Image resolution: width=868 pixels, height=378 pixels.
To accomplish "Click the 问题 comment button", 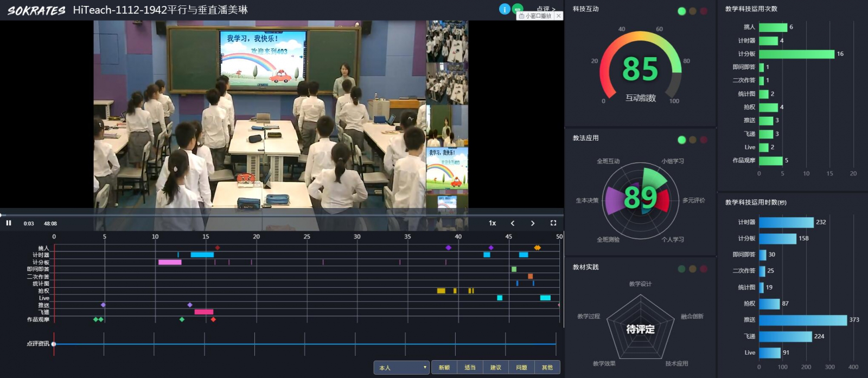I will (521, 368).
